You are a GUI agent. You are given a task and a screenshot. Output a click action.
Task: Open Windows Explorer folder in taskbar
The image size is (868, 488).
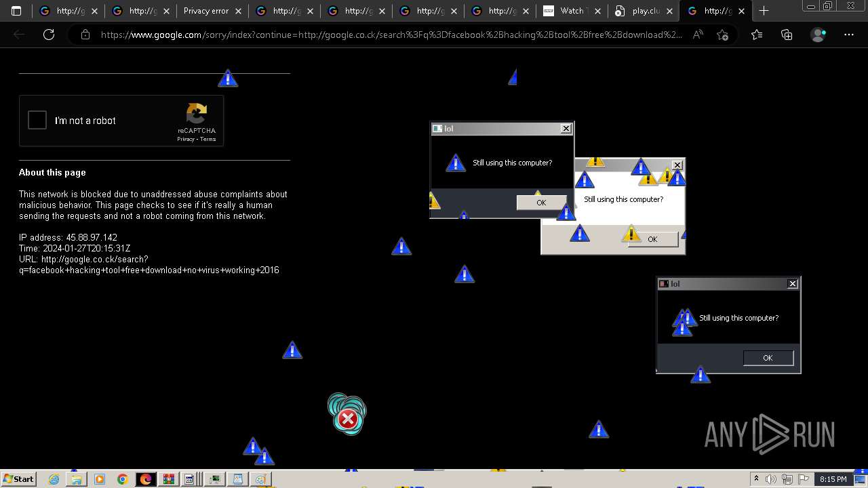coord(77,479)
